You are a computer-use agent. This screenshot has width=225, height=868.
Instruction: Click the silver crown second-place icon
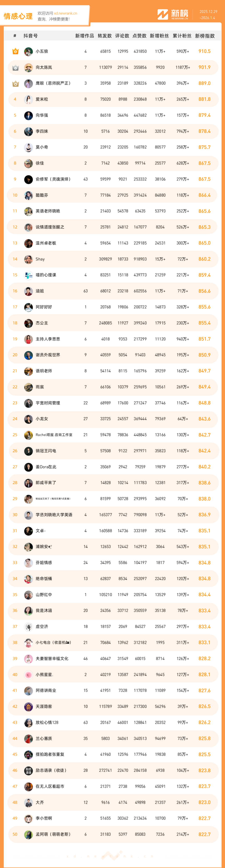(15, 67)
